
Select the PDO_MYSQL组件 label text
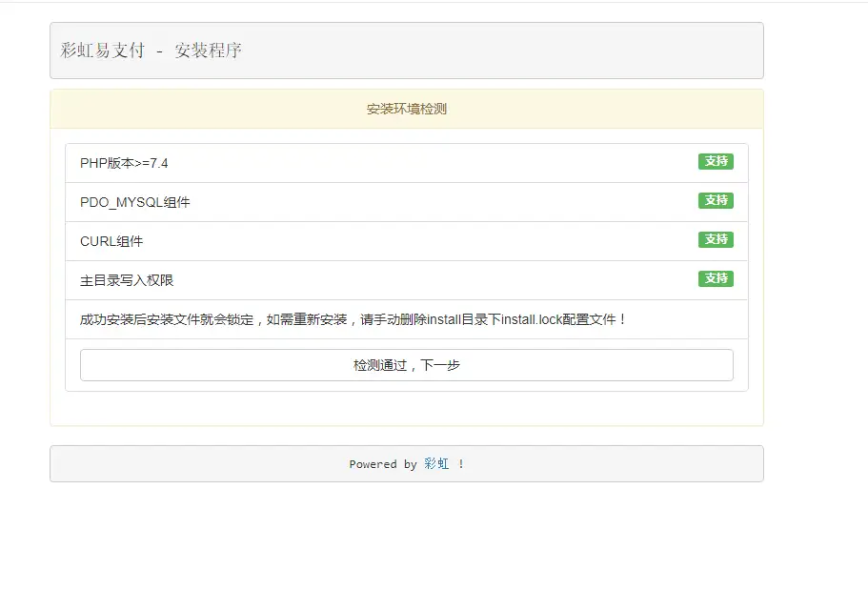134,202
